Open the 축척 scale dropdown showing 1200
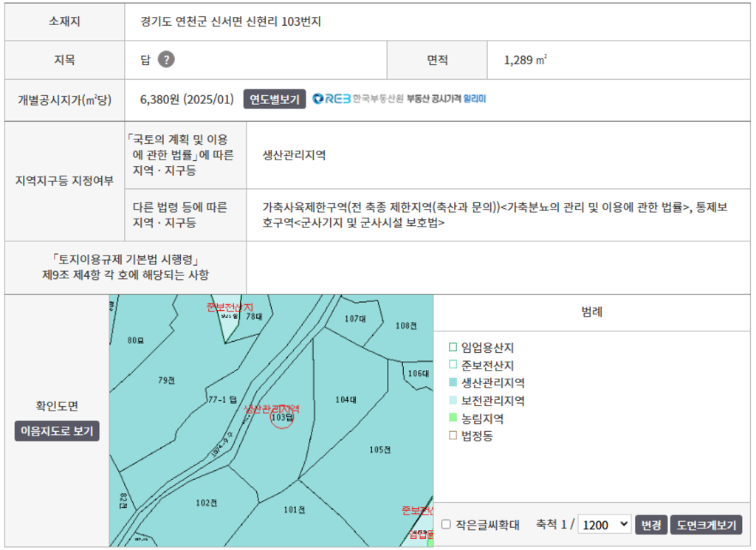 (x=605, y=524)
